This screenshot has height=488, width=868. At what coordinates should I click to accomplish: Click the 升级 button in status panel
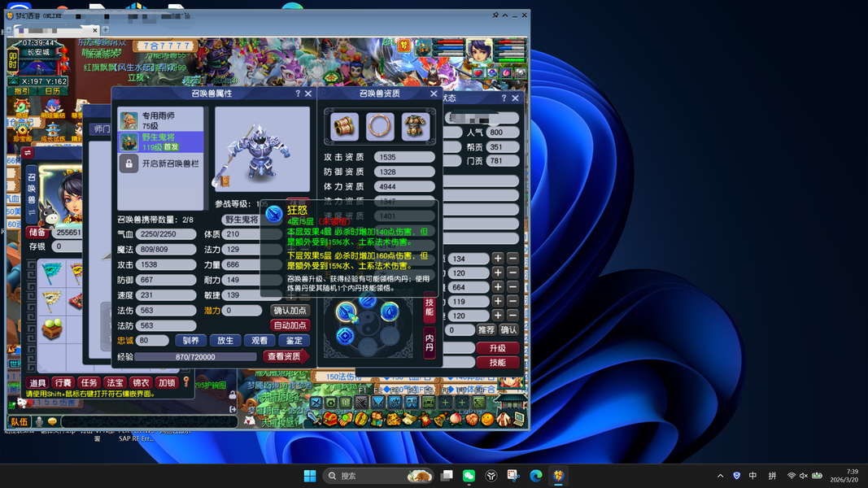coord(498,348)
